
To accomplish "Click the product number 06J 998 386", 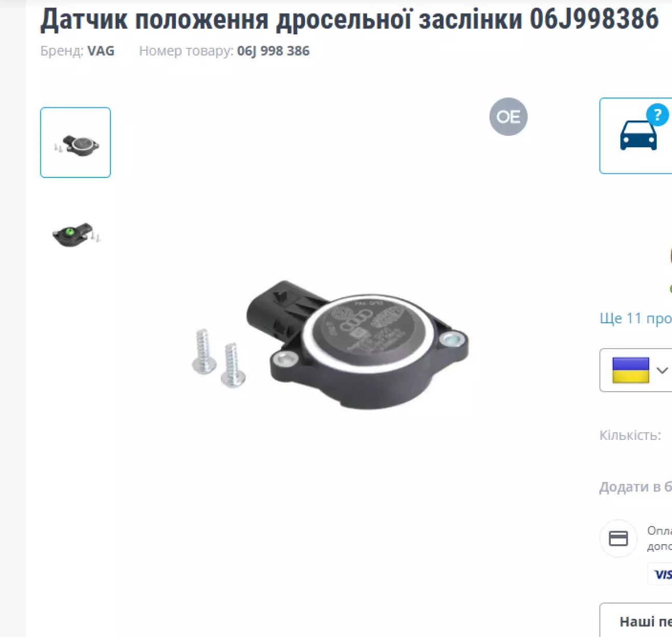I will tap(273, 51).
